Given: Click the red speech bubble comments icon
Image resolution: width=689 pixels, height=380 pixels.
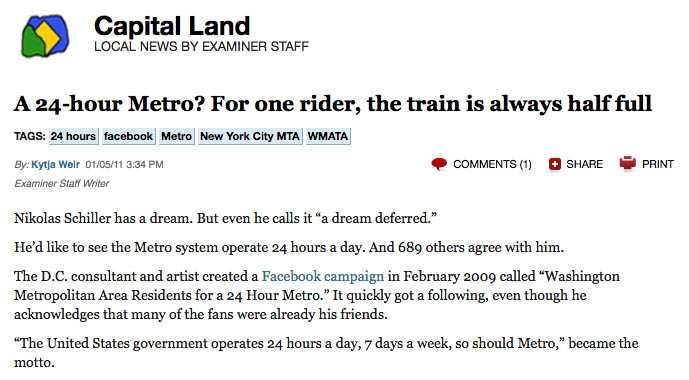Looking at the screenshot, I should tap(439, 164).
